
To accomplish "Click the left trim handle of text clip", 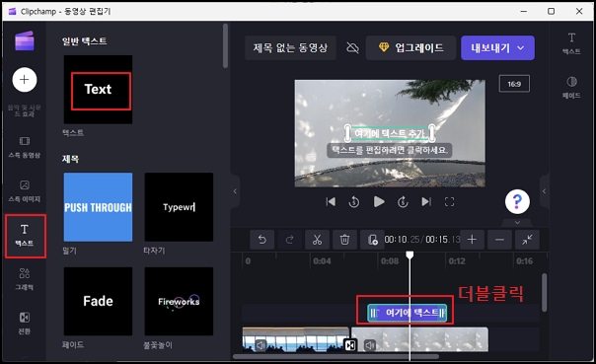I will coord(373,313).
